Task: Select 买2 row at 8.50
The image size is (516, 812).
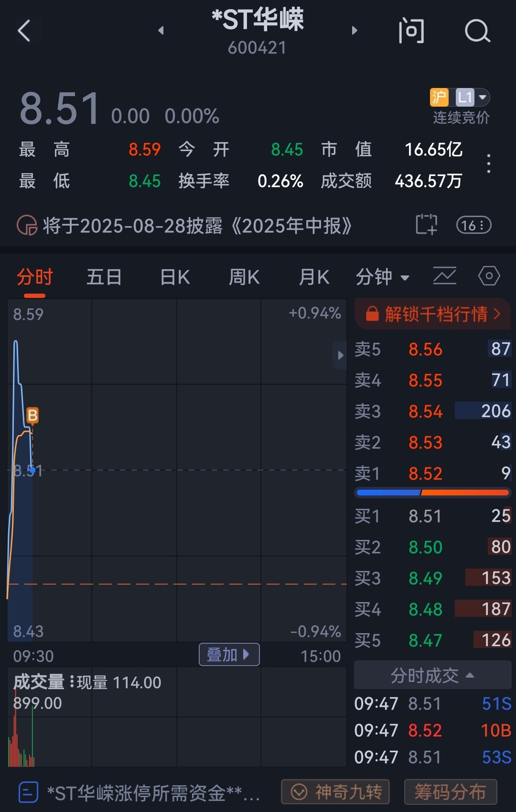Action: 432,547
